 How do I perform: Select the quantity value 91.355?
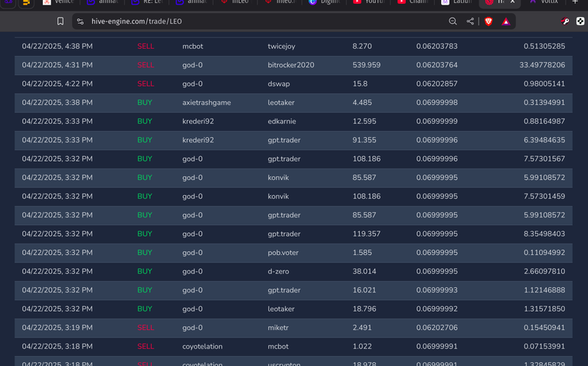(x=364, y=140)
